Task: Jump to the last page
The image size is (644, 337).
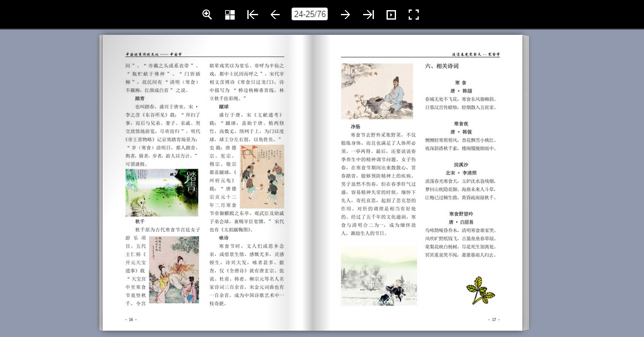Action: (x=368, y=15)
